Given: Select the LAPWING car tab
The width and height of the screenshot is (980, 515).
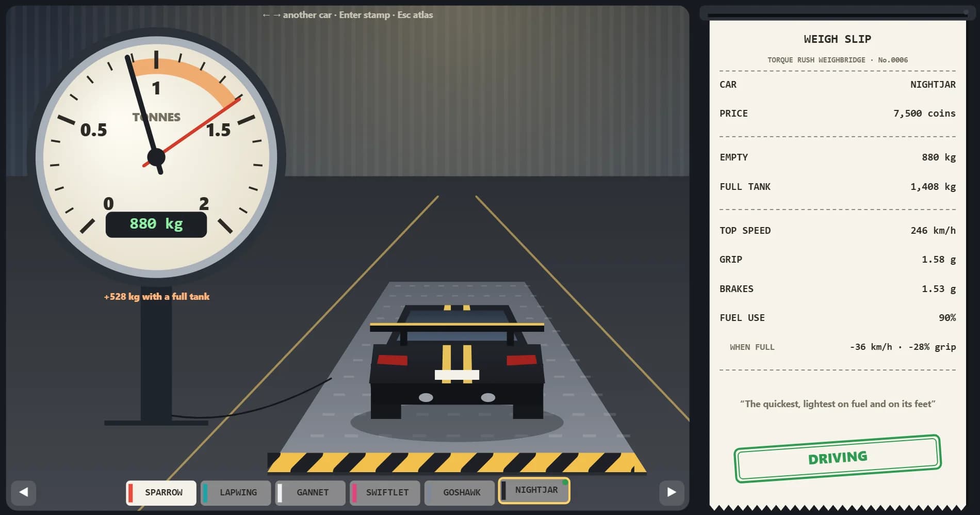Looking at the screenshot, I should [x=236, y=493].
